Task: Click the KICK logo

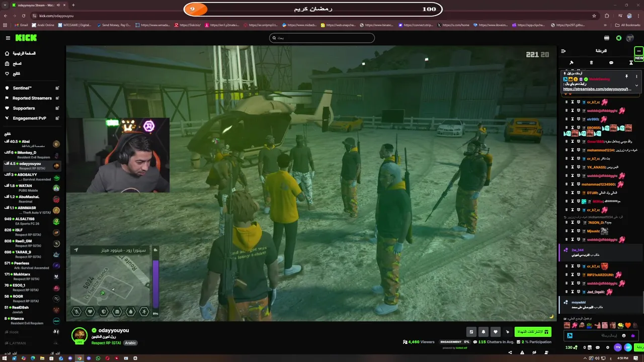Action: pyautogui.click(x=26, y=38)
